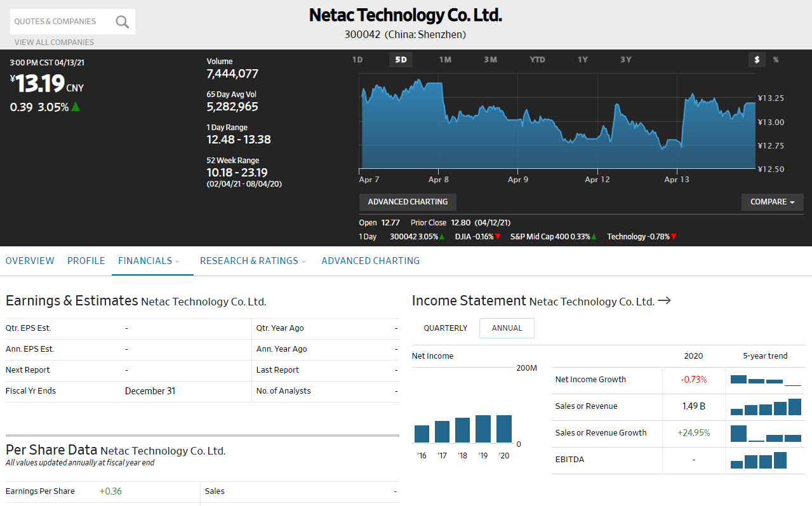Switch income statement to QUARTERLY
This screenshot has width=812, height=506.
tap(446, 328)
